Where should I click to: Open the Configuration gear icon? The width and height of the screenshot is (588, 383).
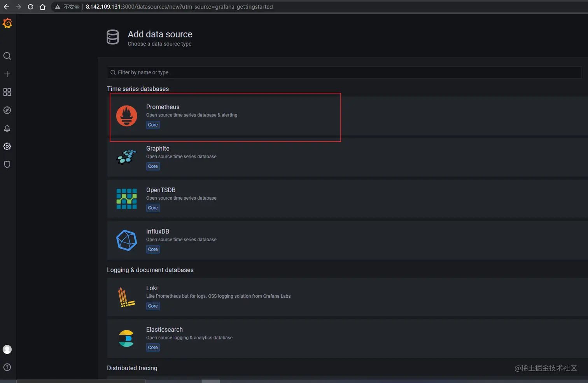[7, 146]
